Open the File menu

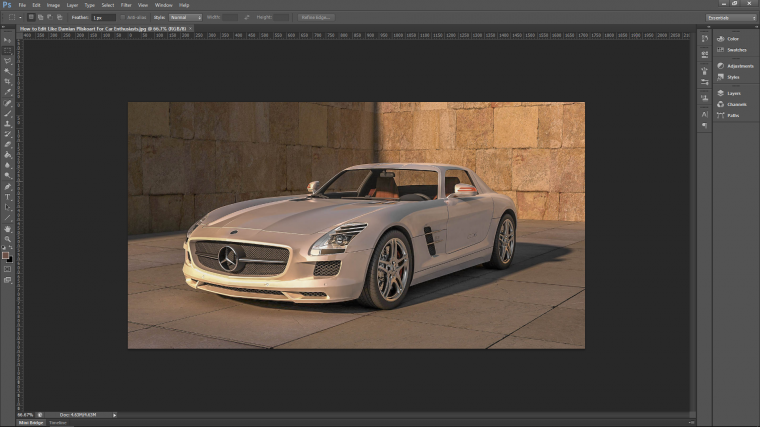coord(22,5)
